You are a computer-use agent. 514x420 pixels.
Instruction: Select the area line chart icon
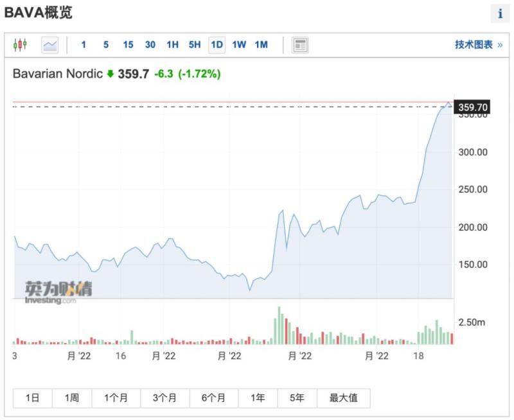point(50,45)
